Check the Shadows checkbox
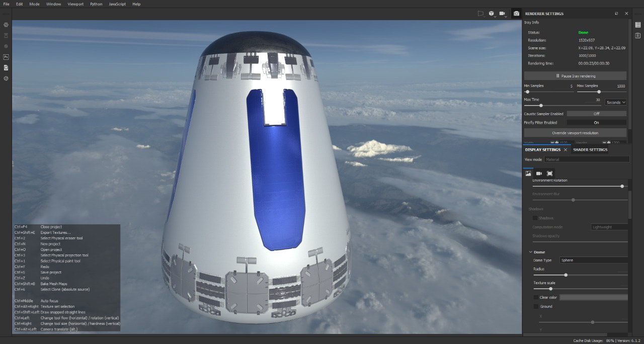 535,217
